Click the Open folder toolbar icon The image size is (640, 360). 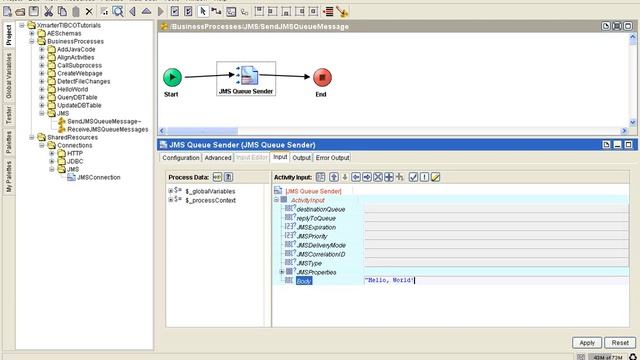pos(20,12)
